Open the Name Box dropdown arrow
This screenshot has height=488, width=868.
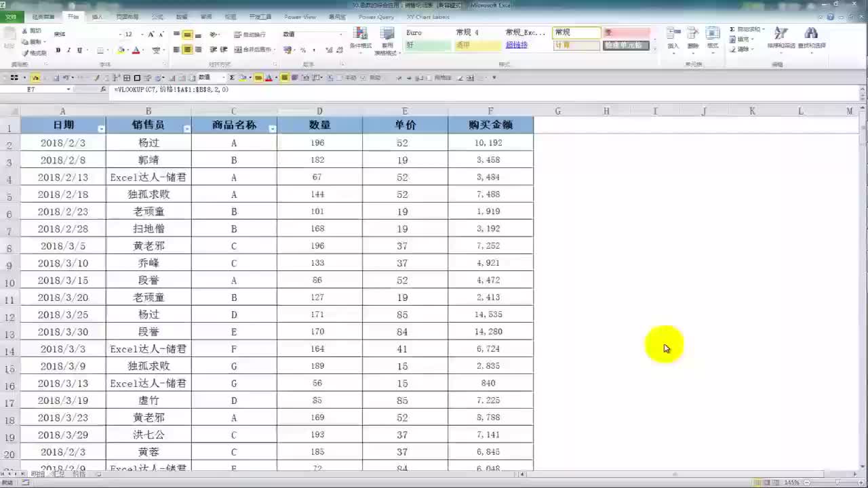68,89
